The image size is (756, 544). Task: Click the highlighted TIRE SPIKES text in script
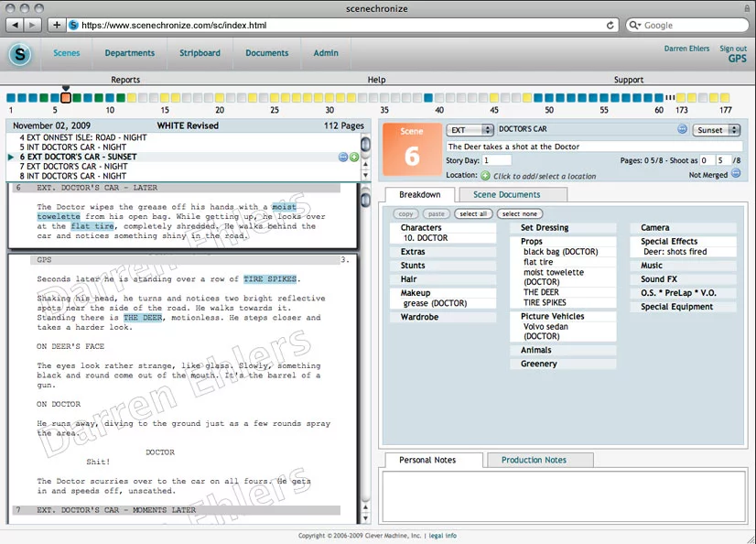[270, 278]
